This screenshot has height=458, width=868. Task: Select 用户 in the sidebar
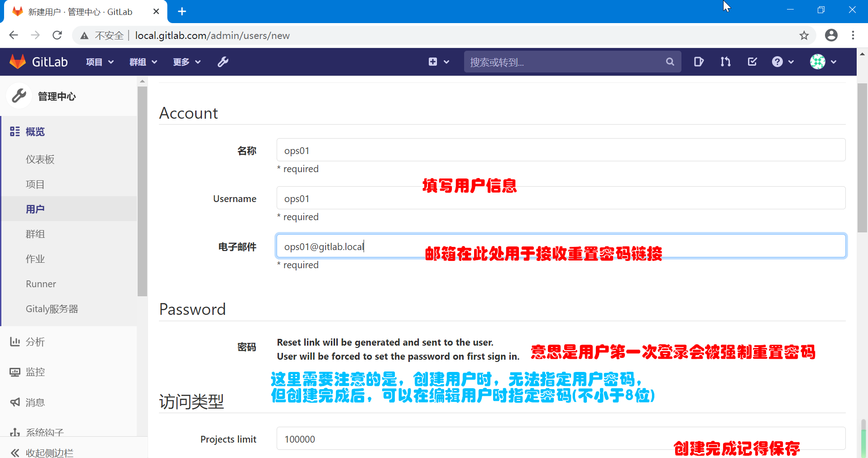[x=35, y=209]
